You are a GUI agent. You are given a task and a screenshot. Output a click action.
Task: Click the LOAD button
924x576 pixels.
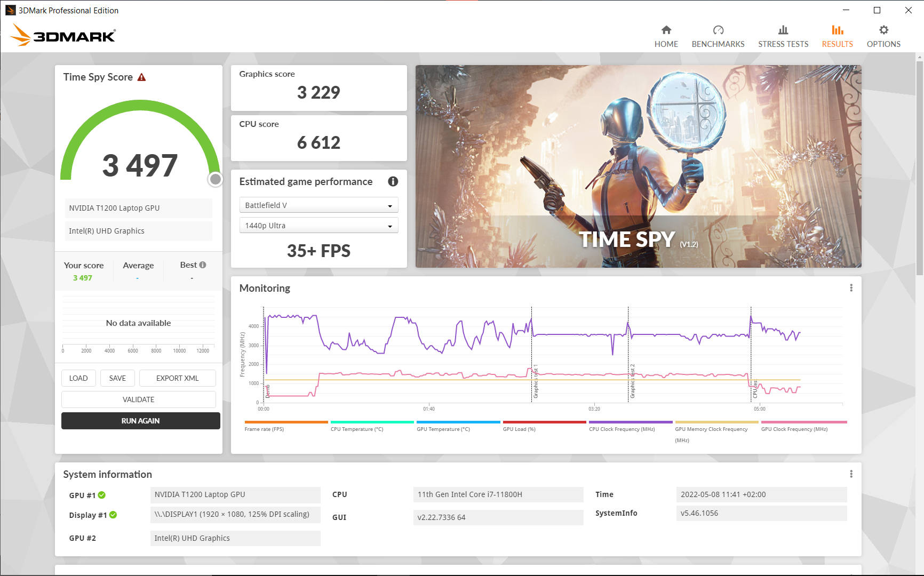click(x=78, y=378)
